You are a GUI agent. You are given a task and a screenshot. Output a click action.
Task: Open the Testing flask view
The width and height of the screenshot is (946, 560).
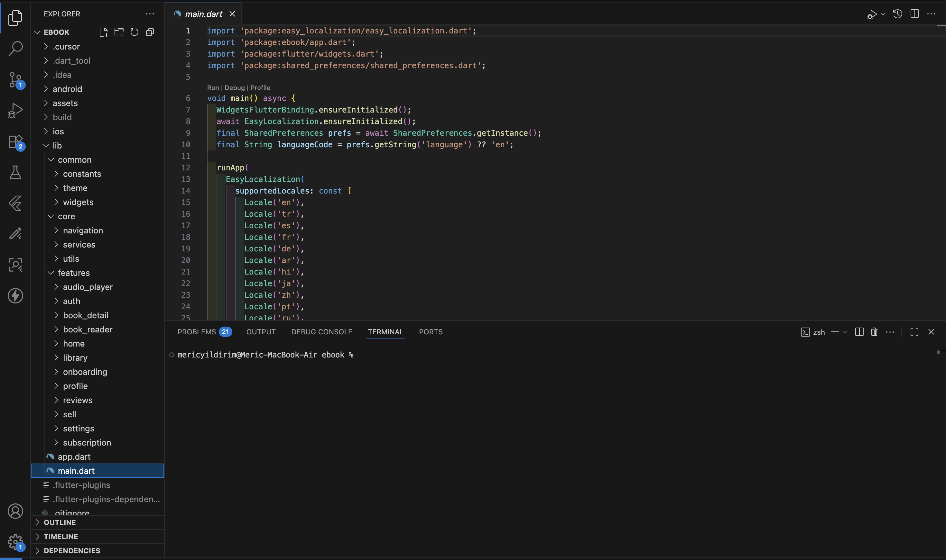point(15,172)
